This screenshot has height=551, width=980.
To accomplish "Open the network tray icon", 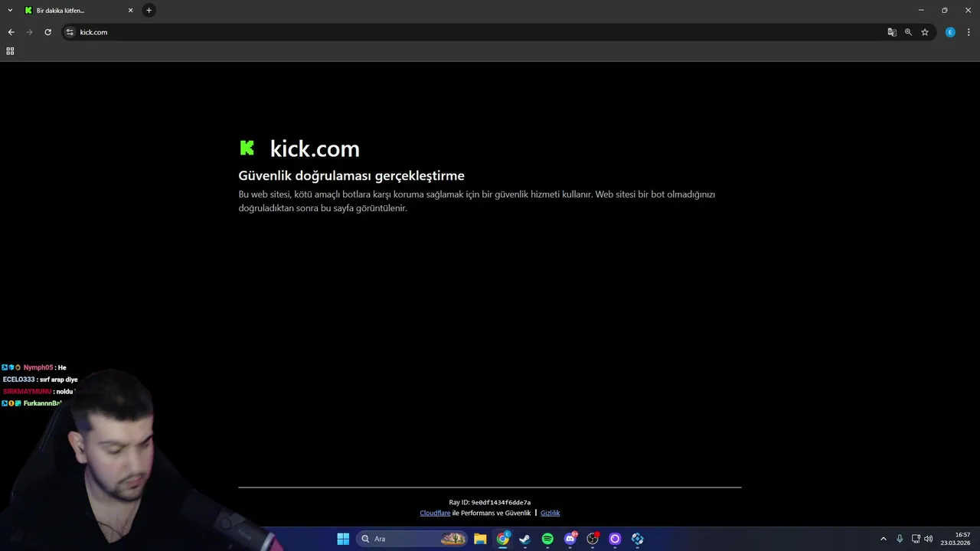I will click(x=916, y=539).
